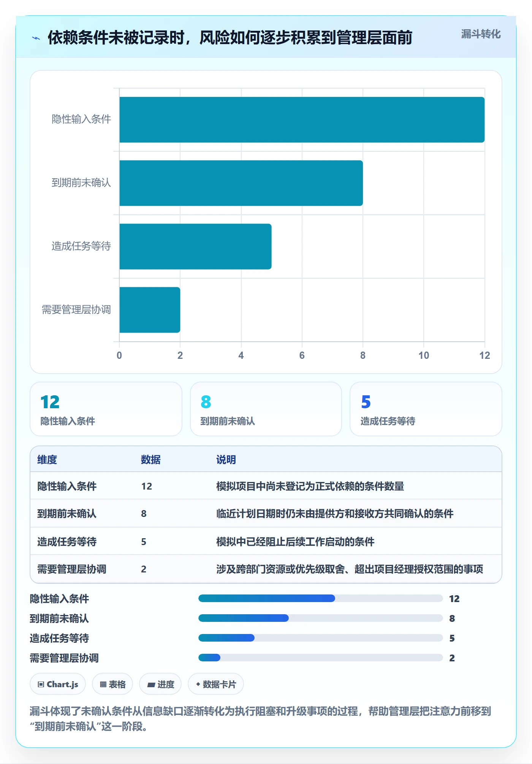The image size is (532, 764).
Task: Click the 数据 column header
Action: pyautogui.click(x=151, y=460)
